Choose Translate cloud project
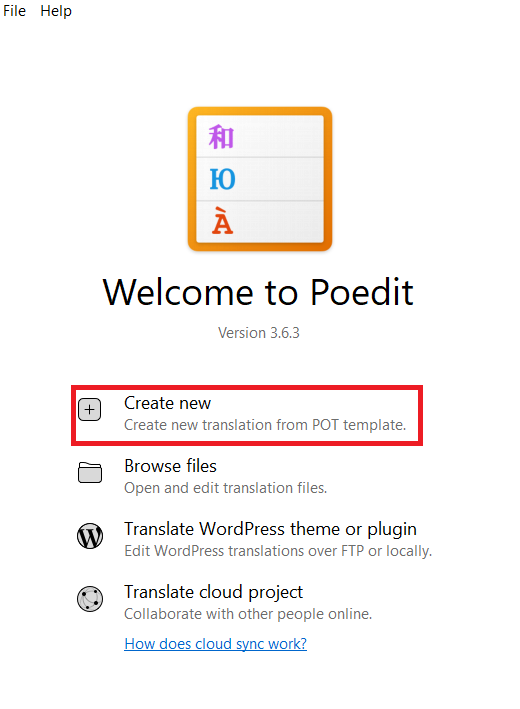The image size is (520, 709). [x=213, y=592]
